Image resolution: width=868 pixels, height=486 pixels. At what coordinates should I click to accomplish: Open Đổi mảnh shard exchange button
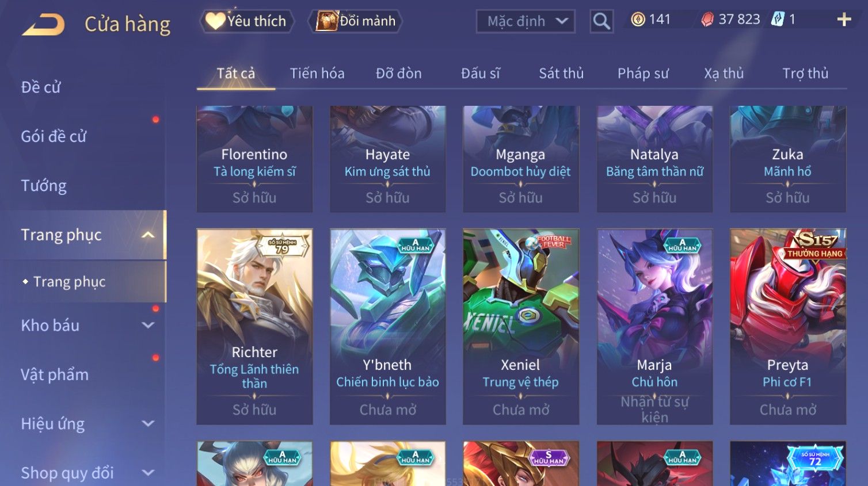[x=356, y=21]
